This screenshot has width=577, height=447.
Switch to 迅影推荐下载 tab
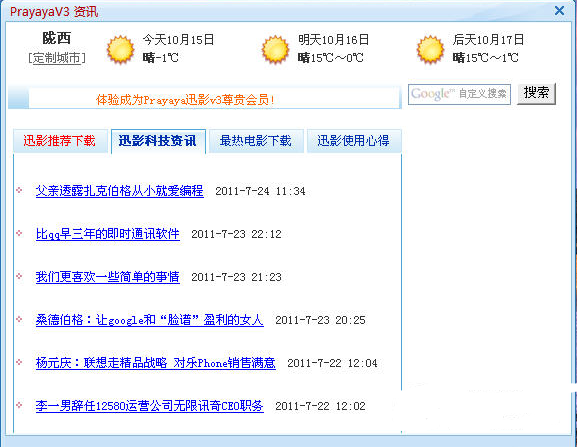tap(60, 141)
